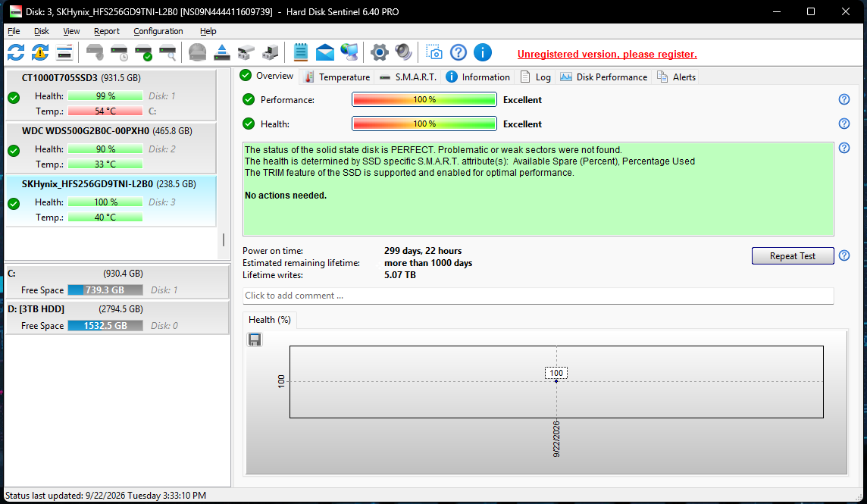
Task: Select the C: partition entry
Action: 117,282
